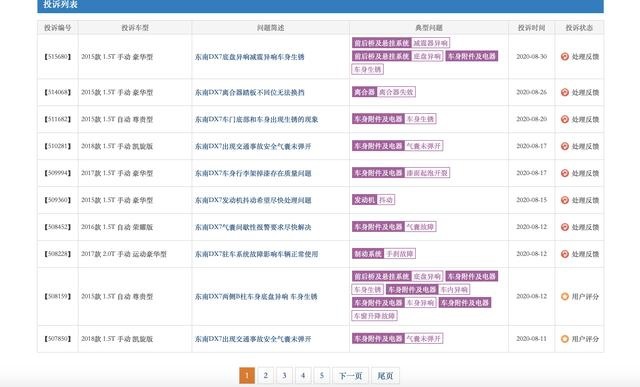Click the purple 离合器 category tag

[x=364, y=92]
